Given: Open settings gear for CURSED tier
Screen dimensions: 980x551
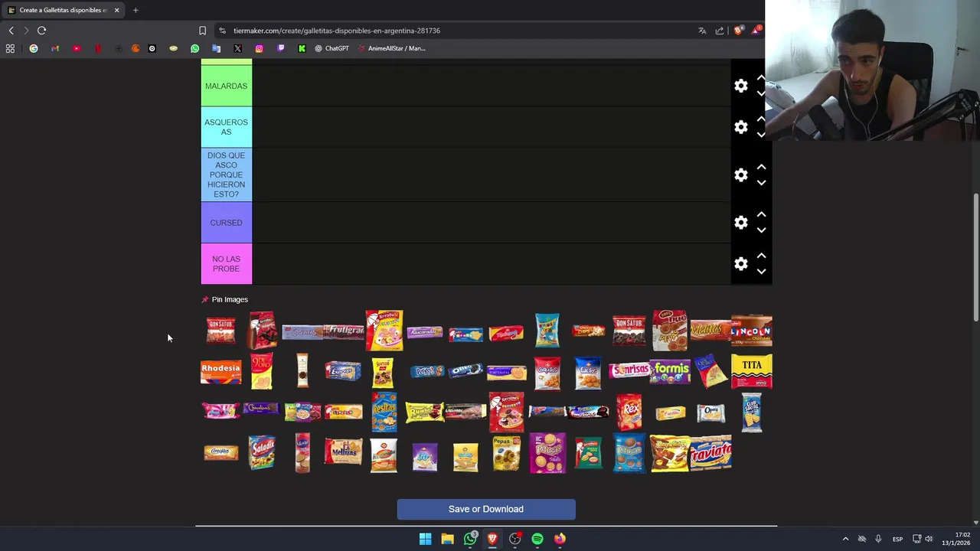Looking at the screenshot, I should (740, 223).
